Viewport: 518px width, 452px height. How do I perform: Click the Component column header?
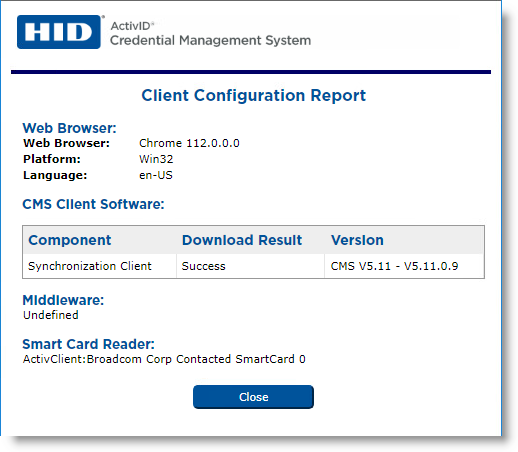point(70,240)
